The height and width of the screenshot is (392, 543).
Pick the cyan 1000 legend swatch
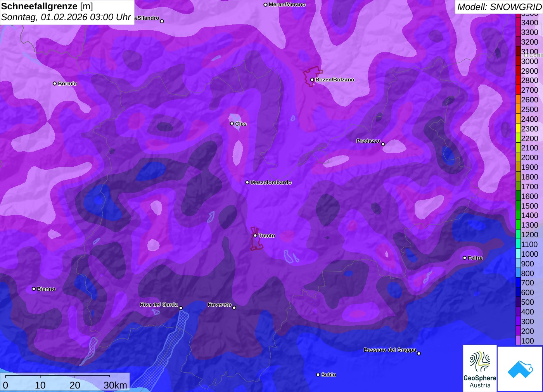[x=518, y=254]
